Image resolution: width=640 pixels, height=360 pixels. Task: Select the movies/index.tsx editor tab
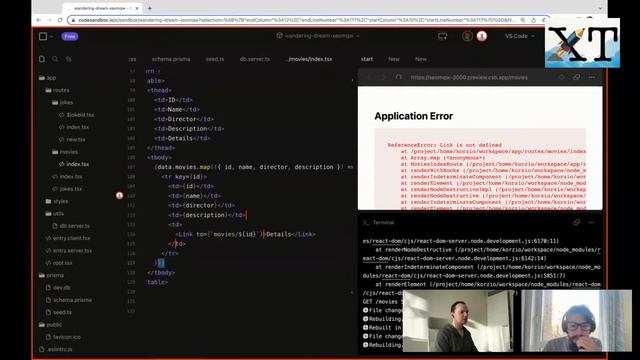(x=310, y=59)
